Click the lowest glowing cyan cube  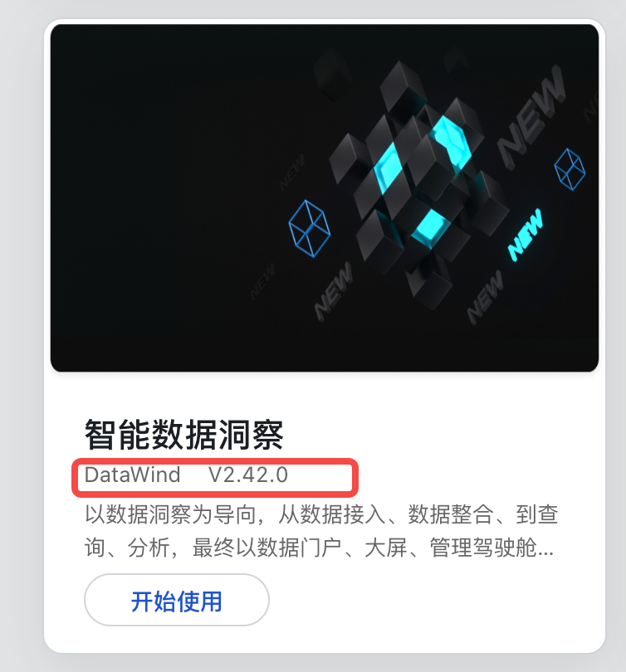click(431, 228)
